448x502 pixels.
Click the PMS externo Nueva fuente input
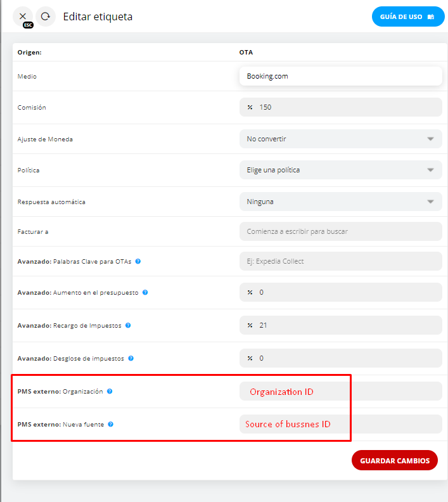pos(340,424)
